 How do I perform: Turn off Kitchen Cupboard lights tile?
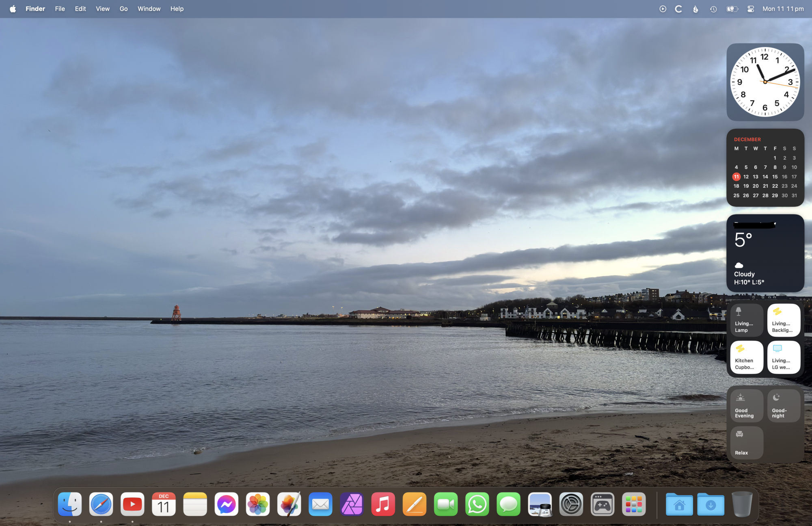(746, 357)
